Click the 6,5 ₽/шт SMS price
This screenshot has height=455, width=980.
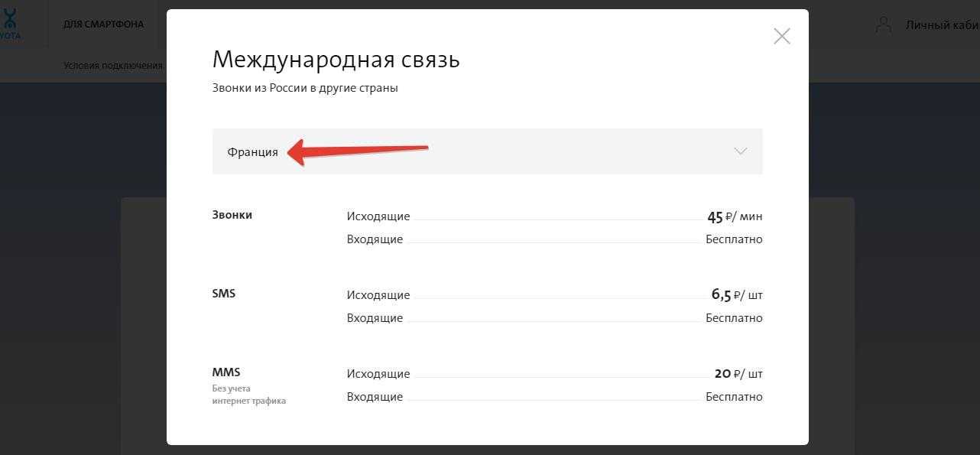coord(737,295)
